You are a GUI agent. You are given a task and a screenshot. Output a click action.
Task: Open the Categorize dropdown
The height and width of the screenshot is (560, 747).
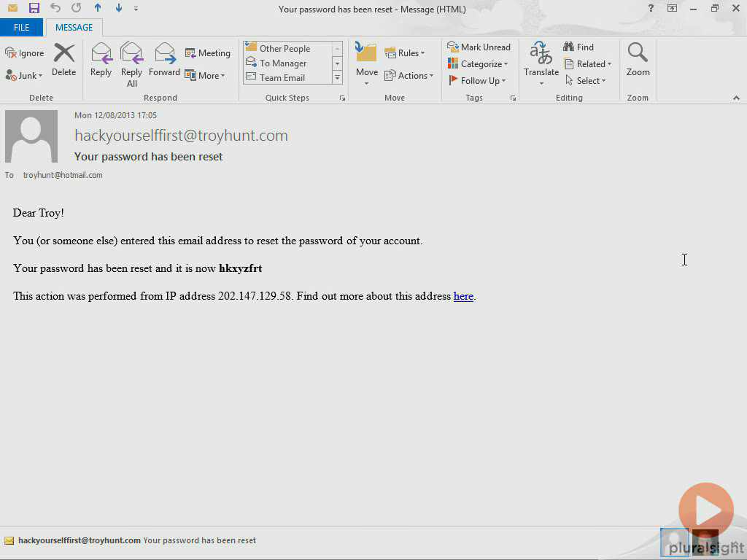click(478, 64)
